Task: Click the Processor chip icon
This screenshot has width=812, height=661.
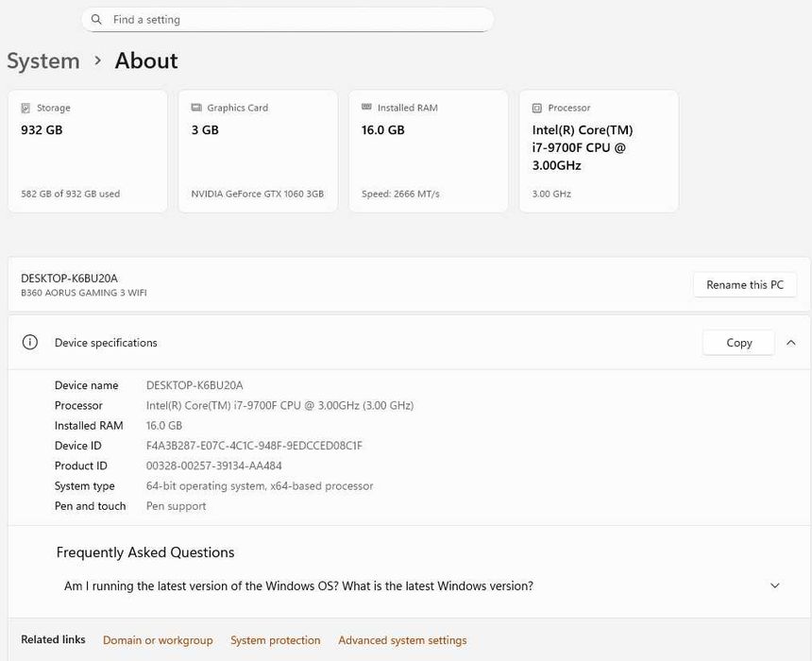Action: [537, 109]
